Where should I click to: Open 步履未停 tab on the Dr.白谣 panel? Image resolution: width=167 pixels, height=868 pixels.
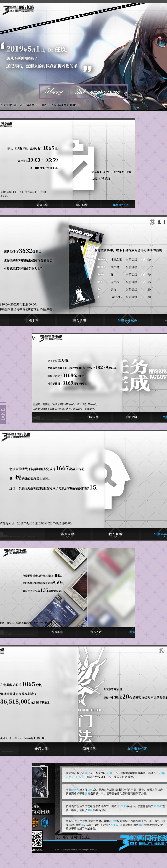click(57, 632)
